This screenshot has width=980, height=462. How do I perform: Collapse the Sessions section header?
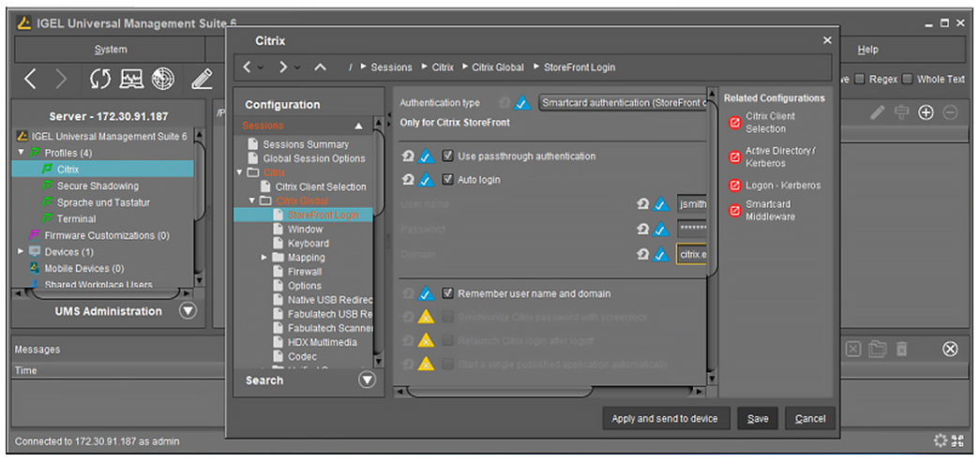point(359,127)
